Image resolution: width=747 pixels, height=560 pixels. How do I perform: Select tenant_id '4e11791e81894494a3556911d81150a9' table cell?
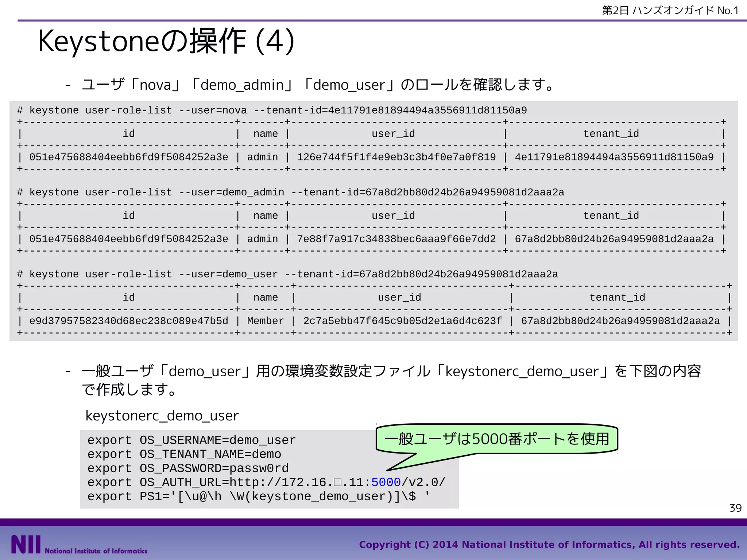pos(614,157)
